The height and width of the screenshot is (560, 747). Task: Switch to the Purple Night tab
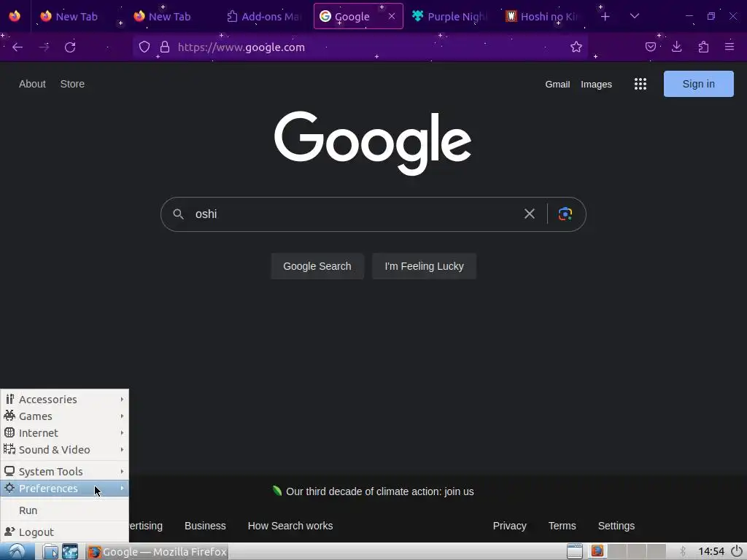[450, 16]
